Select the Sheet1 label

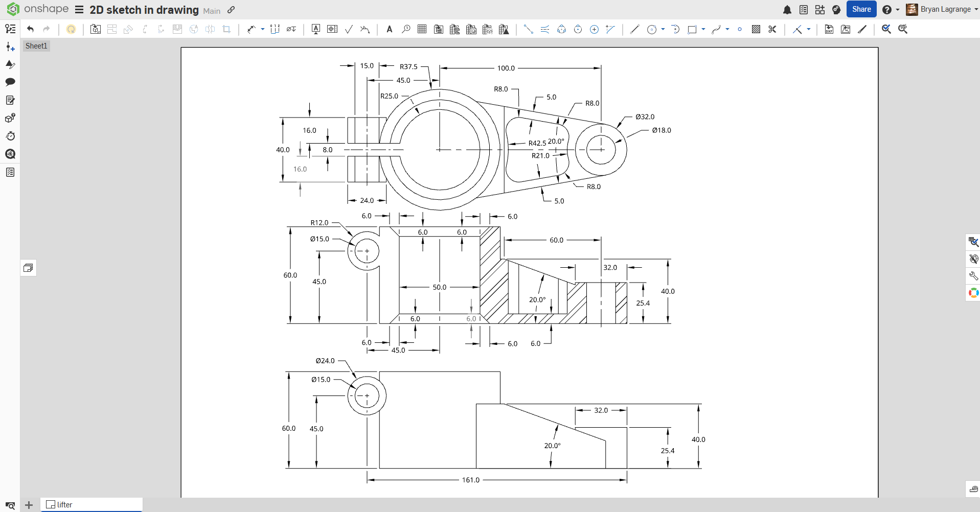[x=36, y=46]
